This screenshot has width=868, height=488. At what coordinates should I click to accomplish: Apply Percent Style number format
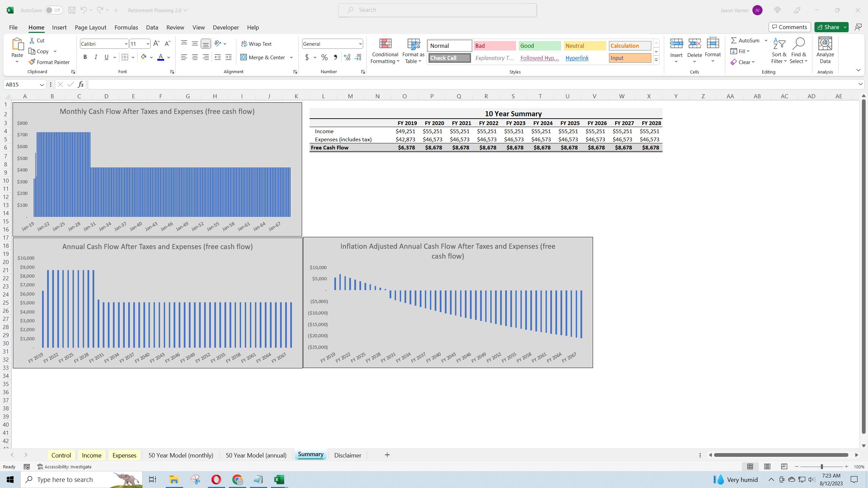point(324,57)
